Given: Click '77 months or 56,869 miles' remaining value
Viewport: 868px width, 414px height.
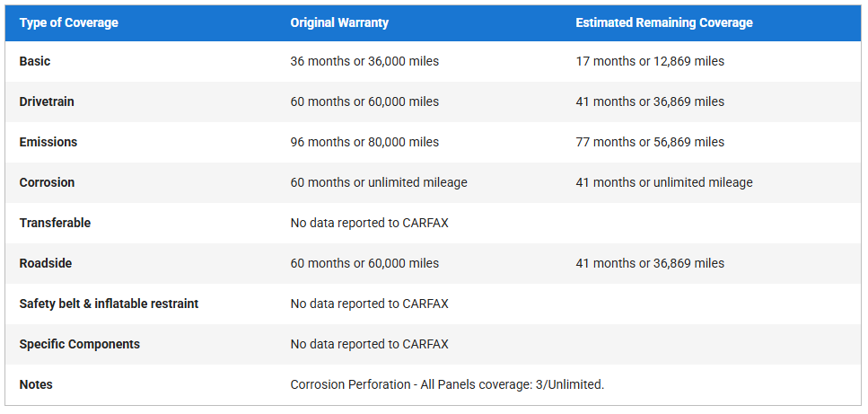Looking at the screenshot, I should [x=650, y=142].
